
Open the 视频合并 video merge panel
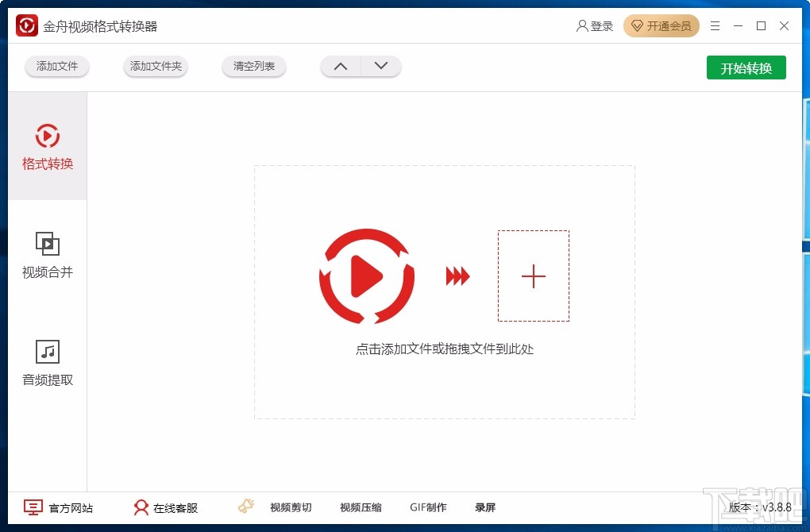(47, 254)
